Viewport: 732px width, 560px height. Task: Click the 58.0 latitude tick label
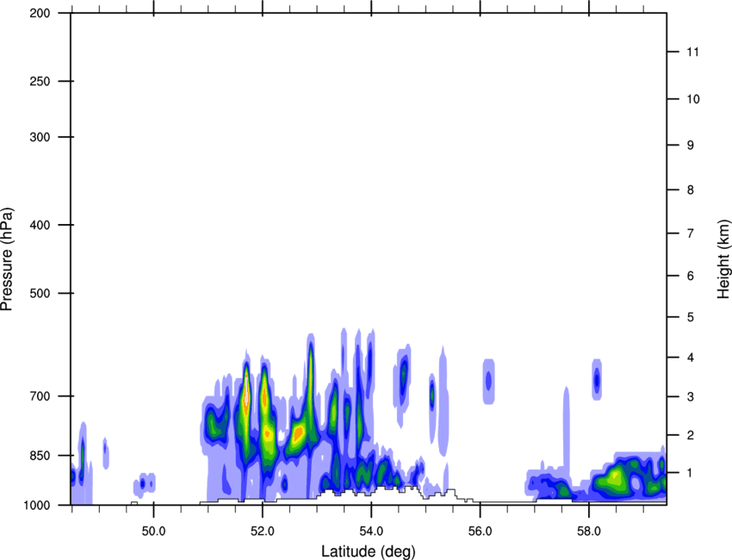point(589,532)
